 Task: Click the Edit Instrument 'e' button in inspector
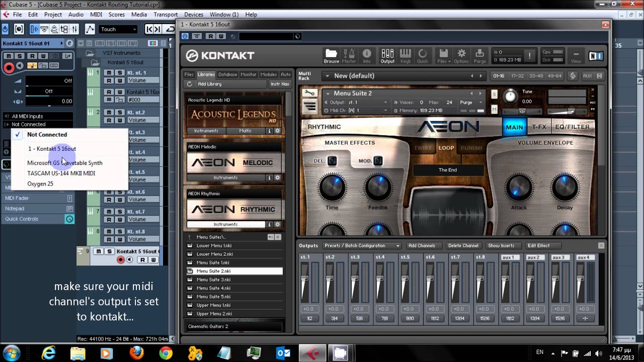[x=69, y=43]
